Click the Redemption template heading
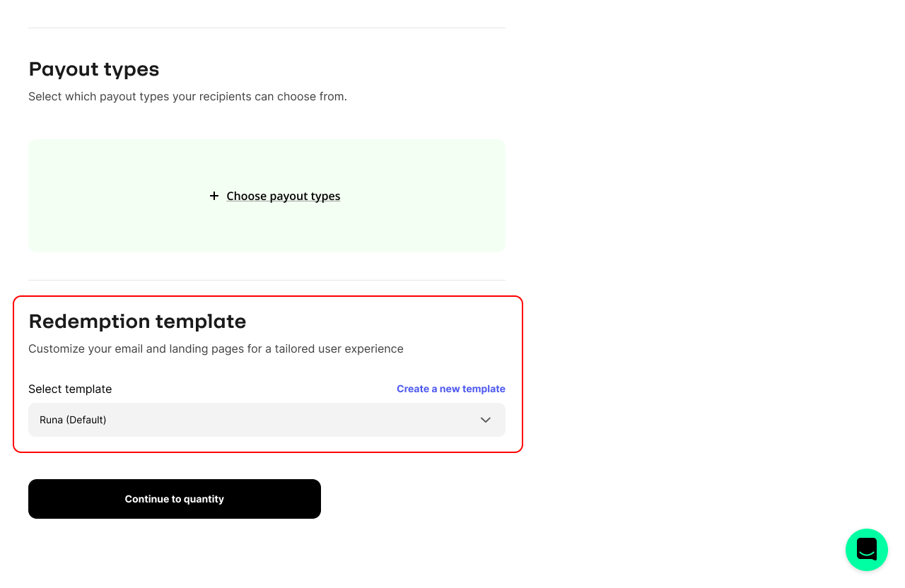 [137, 322]
